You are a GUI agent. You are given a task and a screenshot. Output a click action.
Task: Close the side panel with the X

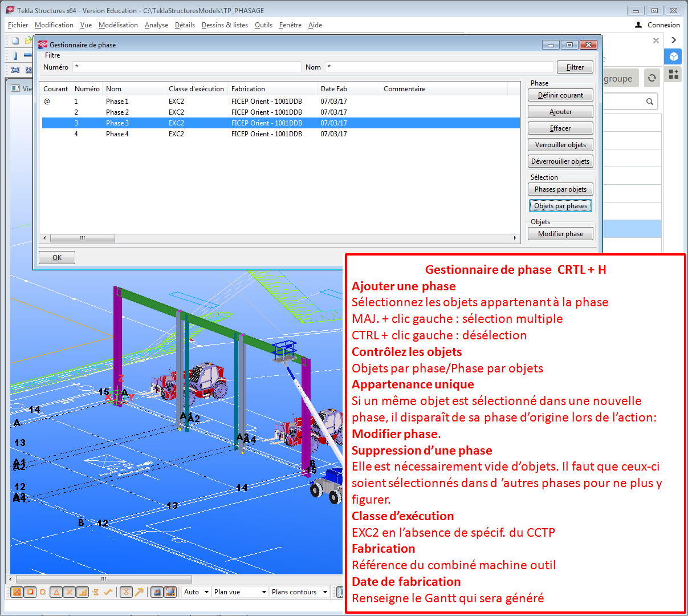coord(656,40)
